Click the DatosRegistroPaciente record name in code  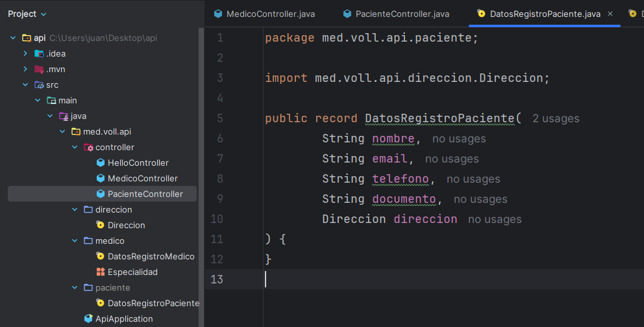tap(440, 118)
